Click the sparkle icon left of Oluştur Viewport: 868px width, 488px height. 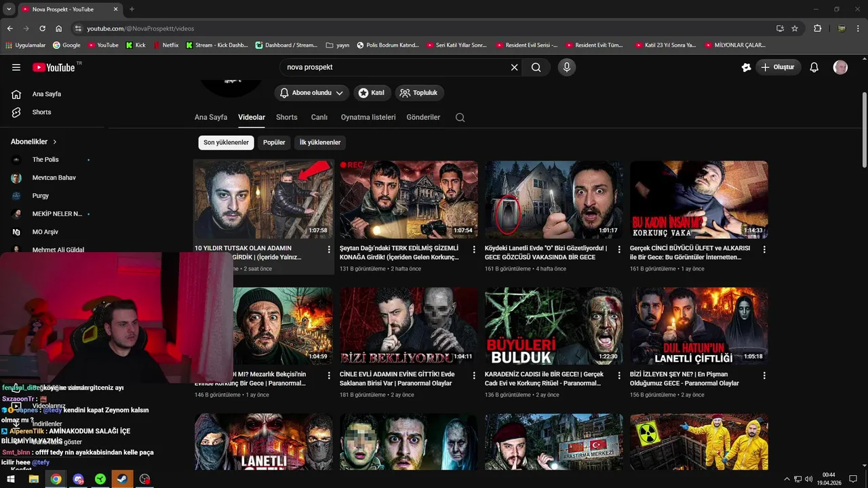[x=746, y=67]
